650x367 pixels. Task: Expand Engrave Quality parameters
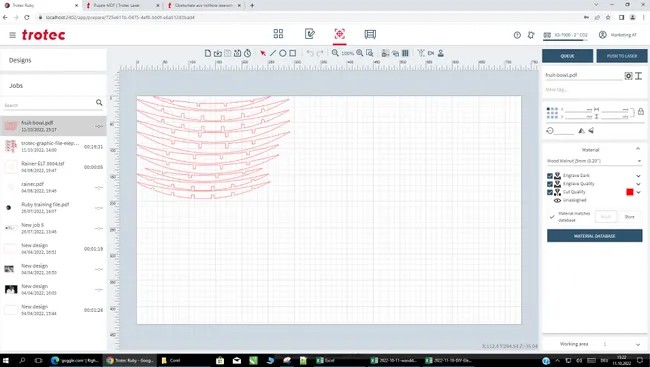638,184
